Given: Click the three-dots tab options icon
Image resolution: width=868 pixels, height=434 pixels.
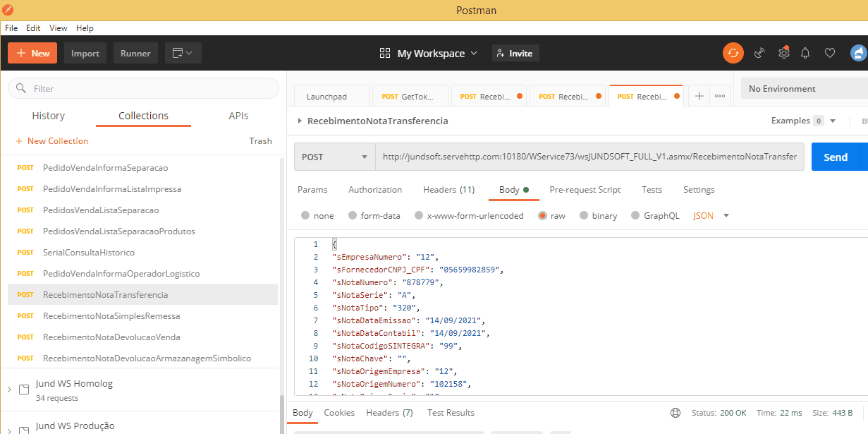Looking at the screenshot, I should tap(720, 97).
